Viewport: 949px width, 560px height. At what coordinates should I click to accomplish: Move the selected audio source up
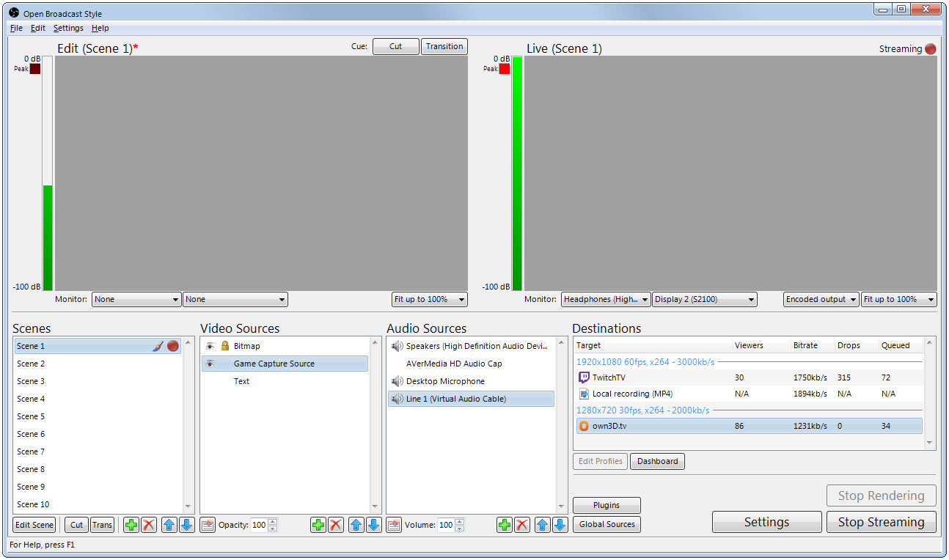pos(543,525)
